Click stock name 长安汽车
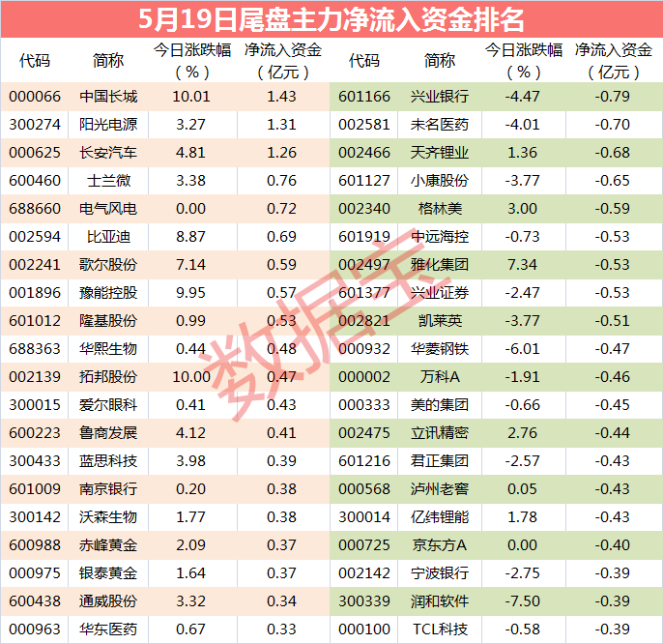This screenshot has width=663, height=644. (x=108, y=153)
